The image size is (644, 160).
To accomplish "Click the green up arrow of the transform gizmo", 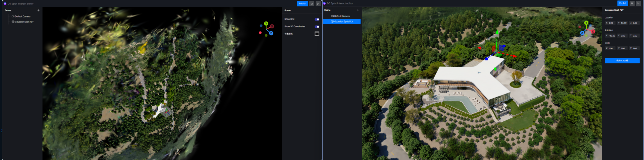I will tap(497, 32).
